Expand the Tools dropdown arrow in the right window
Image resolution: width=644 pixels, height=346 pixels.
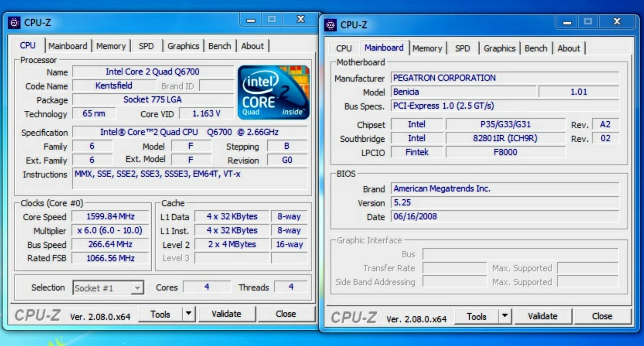505,316
